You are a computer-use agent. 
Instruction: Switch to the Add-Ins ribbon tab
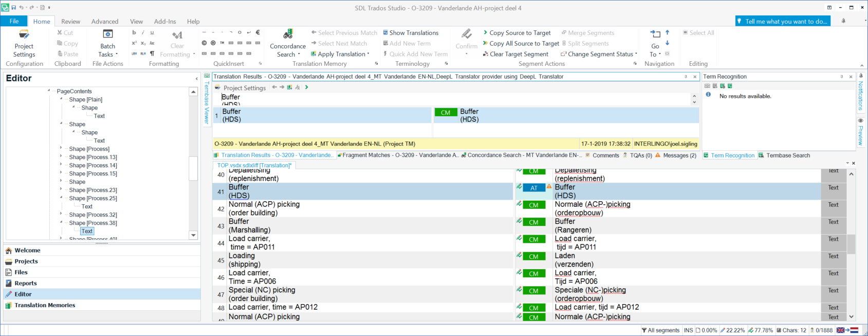pyautogui.click(x=165, y=21)
